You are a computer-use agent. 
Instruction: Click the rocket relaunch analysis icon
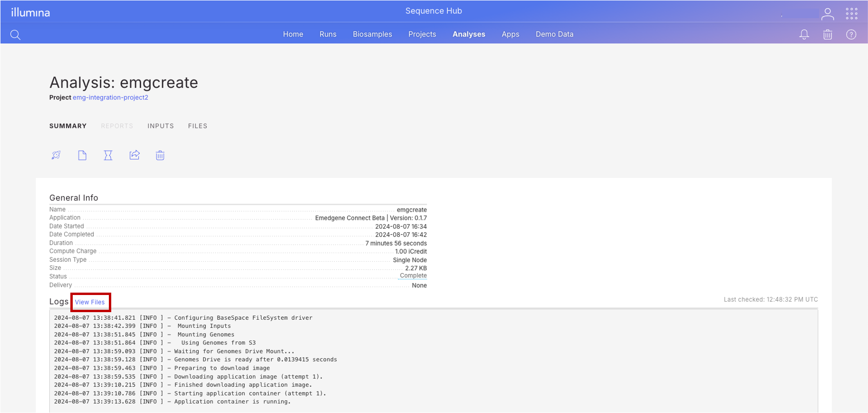click(56, 155)
